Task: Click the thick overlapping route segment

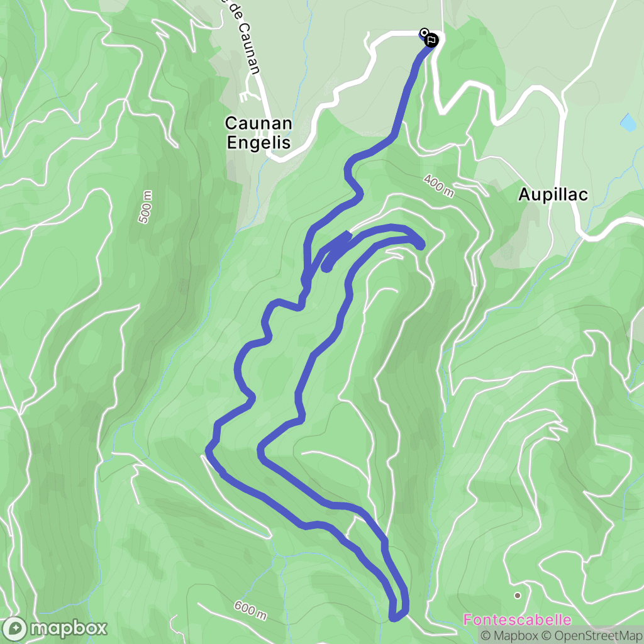Action: (336, 250)
